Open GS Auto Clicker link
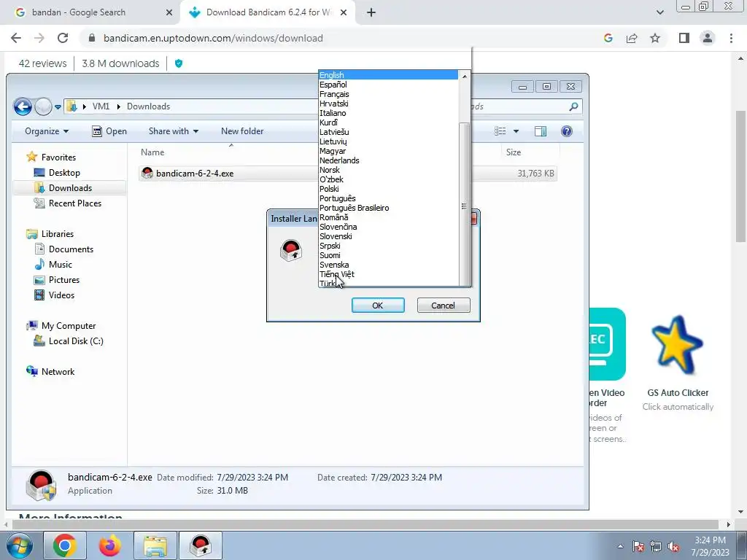 [678, 393]
